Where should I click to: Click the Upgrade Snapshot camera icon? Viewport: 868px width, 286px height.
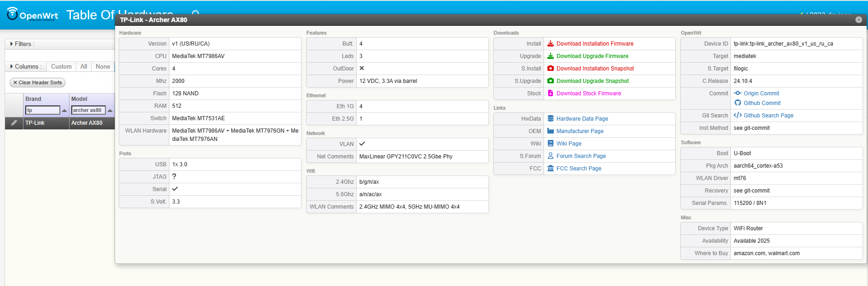click(x=550, y=81)
